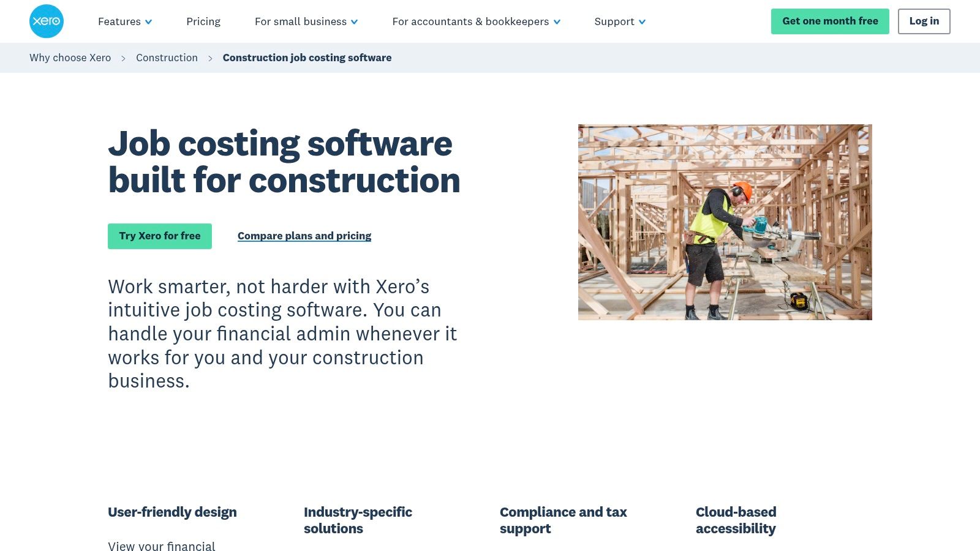Expand the For small business menu

point(306,21)
